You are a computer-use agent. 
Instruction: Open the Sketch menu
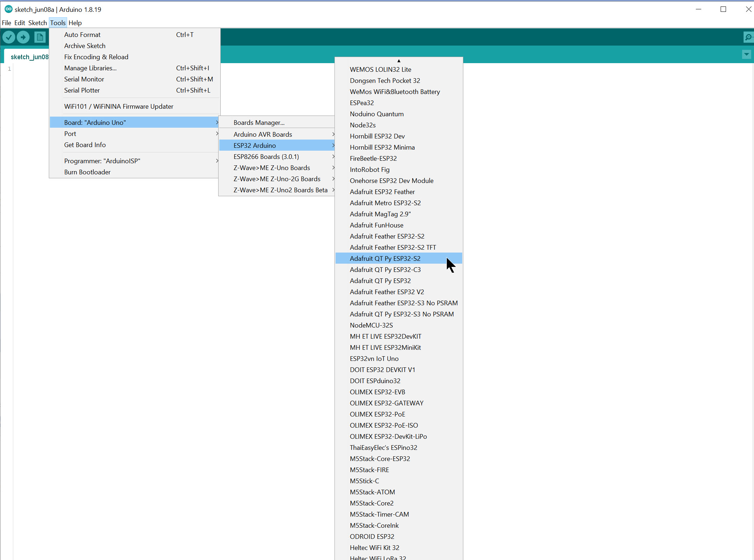[x=37, y=23]
